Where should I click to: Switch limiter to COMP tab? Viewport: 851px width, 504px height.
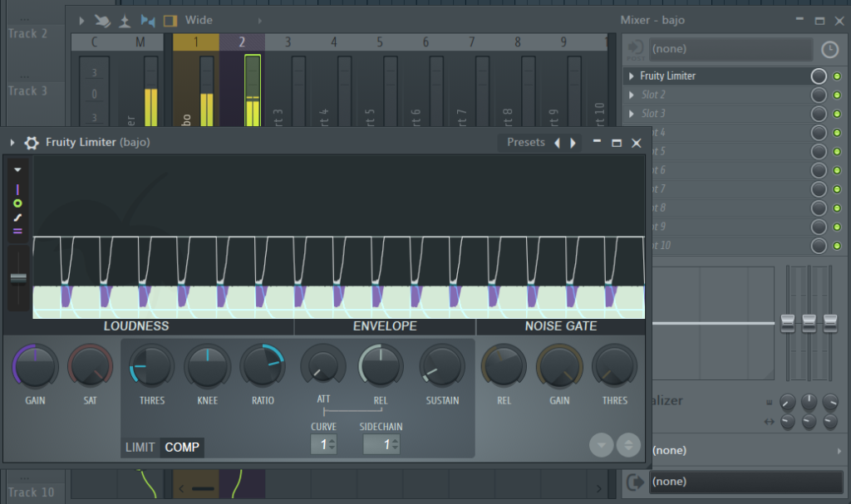click(x=182, y=448)
